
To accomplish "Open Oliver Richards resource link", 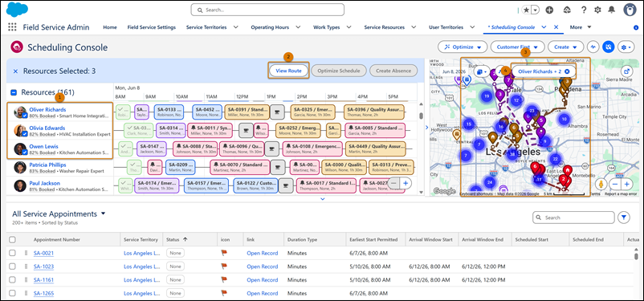I will pyautogui.click(x=47, y=110).
